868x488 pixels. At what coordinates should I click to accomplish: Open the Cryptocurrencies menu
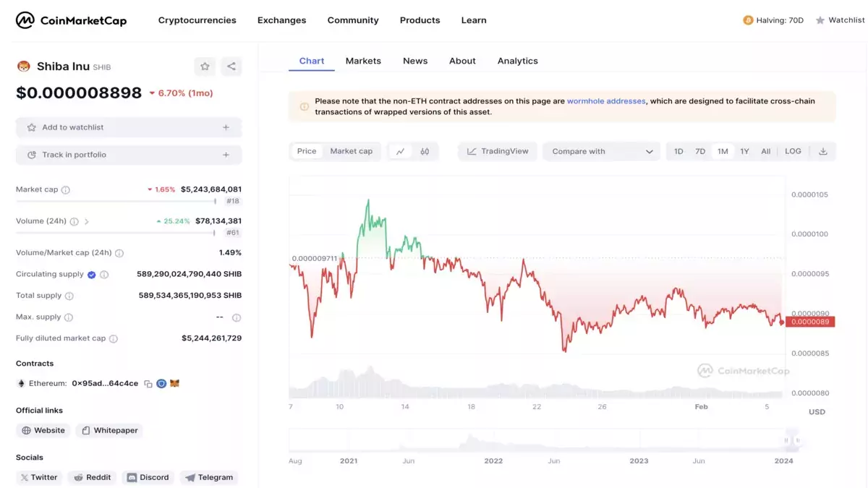[x=197, y=20]
